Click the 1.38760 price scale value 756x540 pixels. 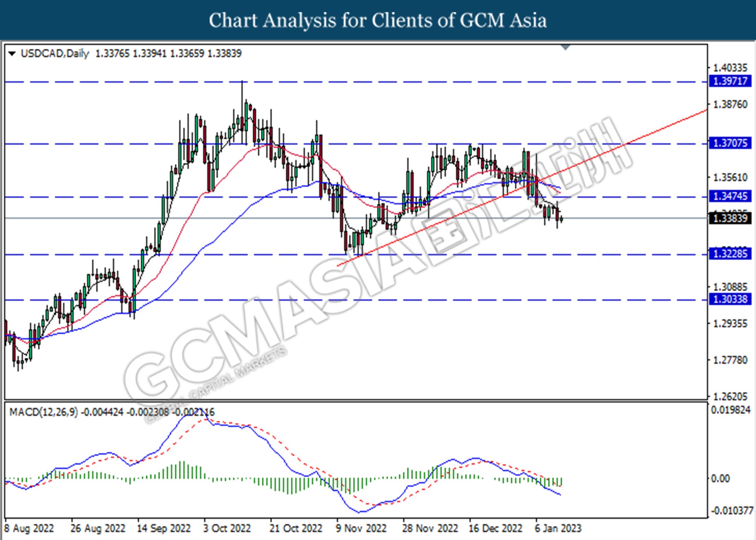(730, 104)
